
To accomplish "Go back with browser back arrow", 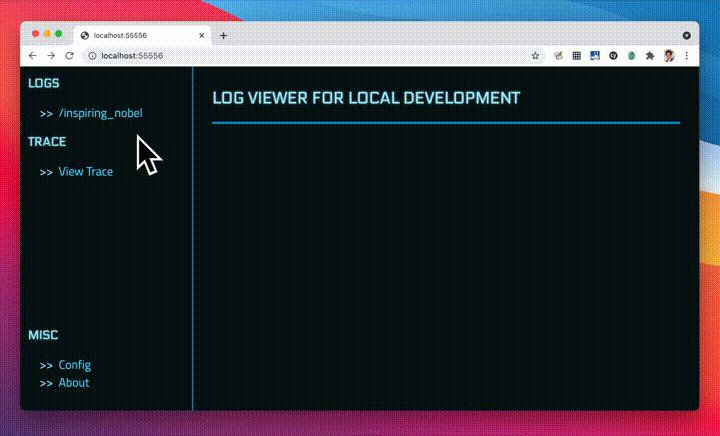I will (32, 56).
